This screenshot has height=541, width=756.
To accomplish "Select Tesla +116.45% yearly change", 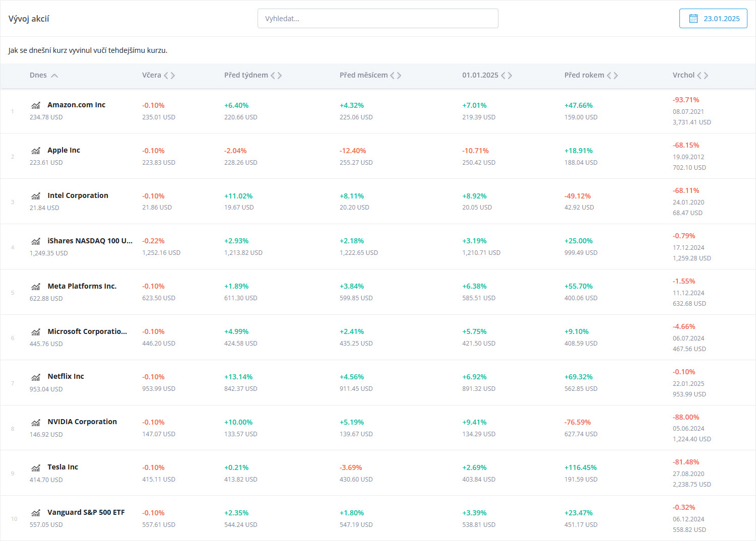I will point(581,467).
